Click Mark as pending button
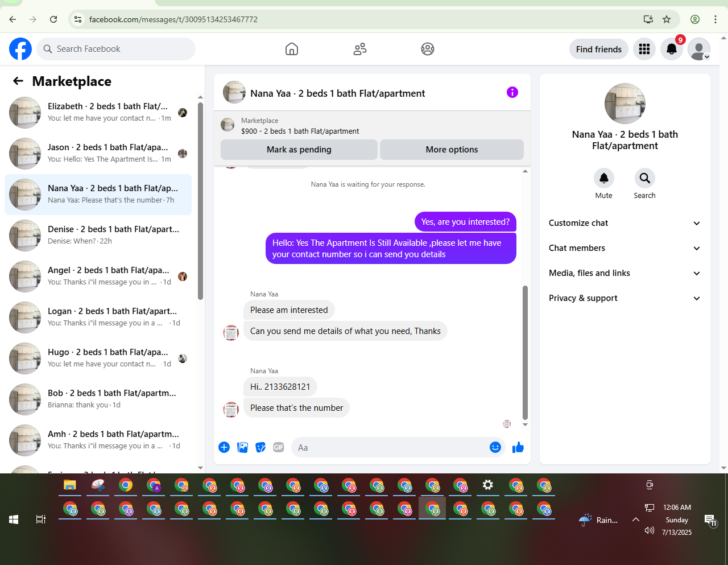Viewport: 728px width, 565px height. click(x=299, y=150)
